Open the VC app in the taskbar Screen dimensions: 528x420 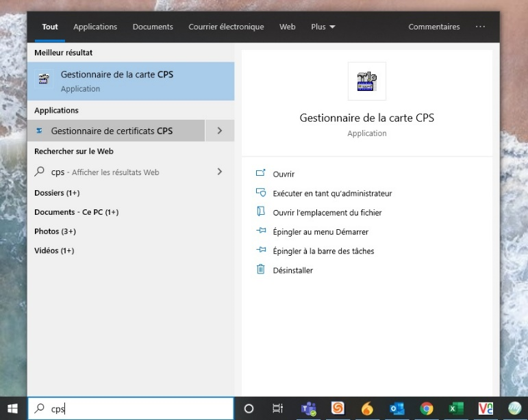pos(486,408)
